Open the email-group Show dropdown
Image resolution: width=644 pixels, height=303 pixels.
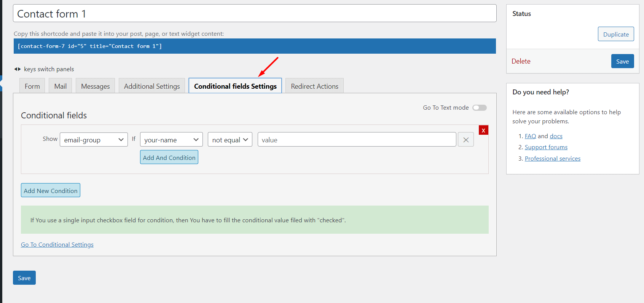pos(94,140)
